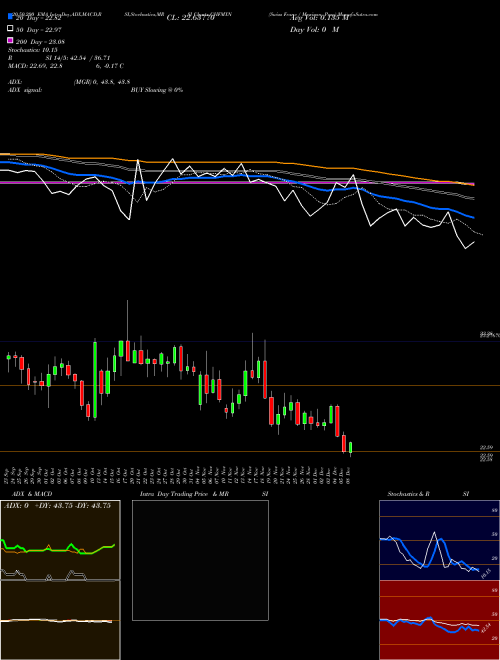
Task: Click the blue 20 Day legend swatch
Action: 10,17
